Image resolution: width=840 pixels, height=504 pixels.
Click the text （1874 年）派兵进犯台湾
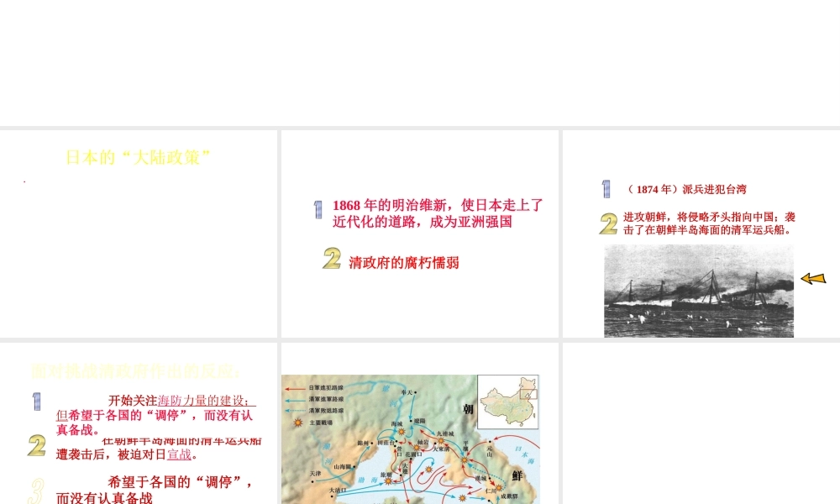click(x=685, y=189)
